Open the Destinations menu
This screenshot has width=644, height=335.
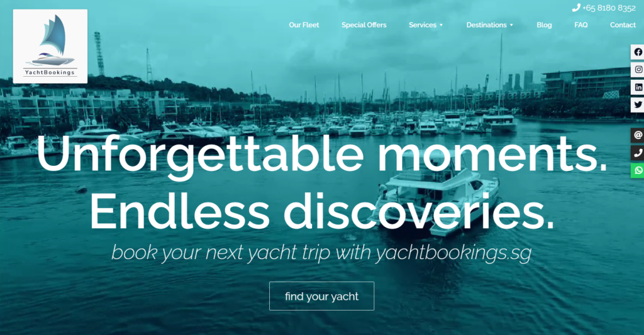coord(486,25)
